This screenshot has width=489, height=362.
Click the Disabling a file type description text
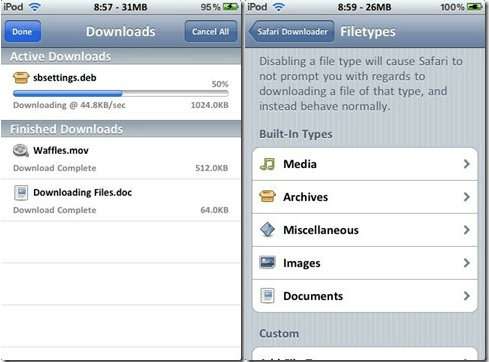361,84
